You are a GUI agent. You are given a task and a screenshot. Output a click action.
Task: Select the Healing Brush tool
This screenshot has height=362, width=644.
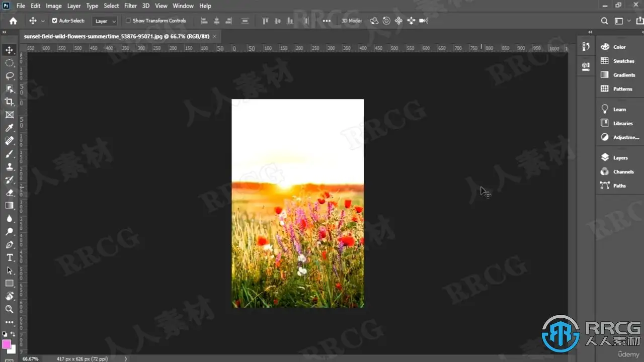(9, 141)
